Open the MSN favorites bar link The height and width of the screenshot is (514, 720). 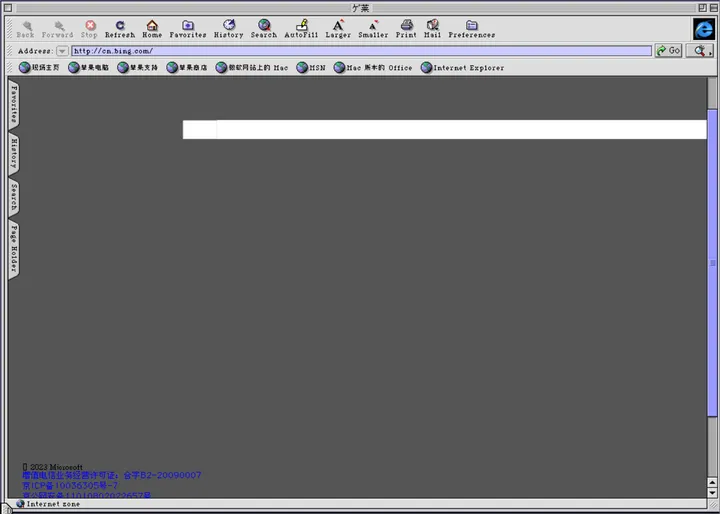[311, 68]
